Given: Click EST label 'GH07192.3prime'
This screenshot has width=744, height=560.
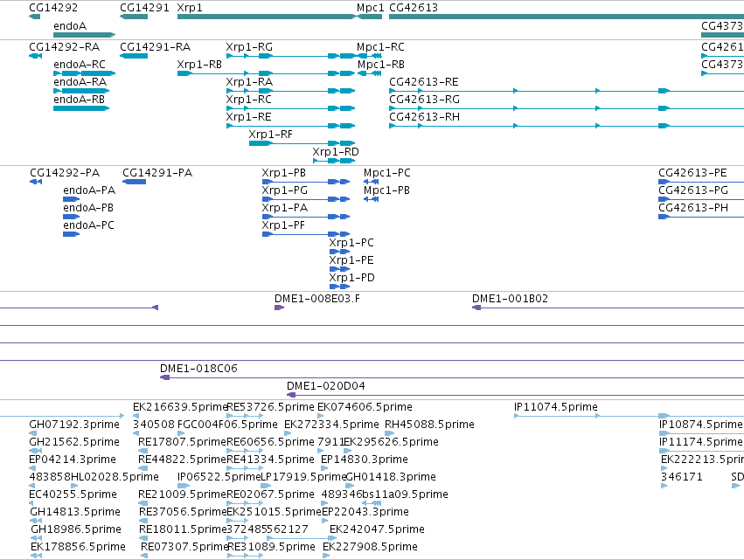Looking at the screenshot, I should (x=74, y=425).
